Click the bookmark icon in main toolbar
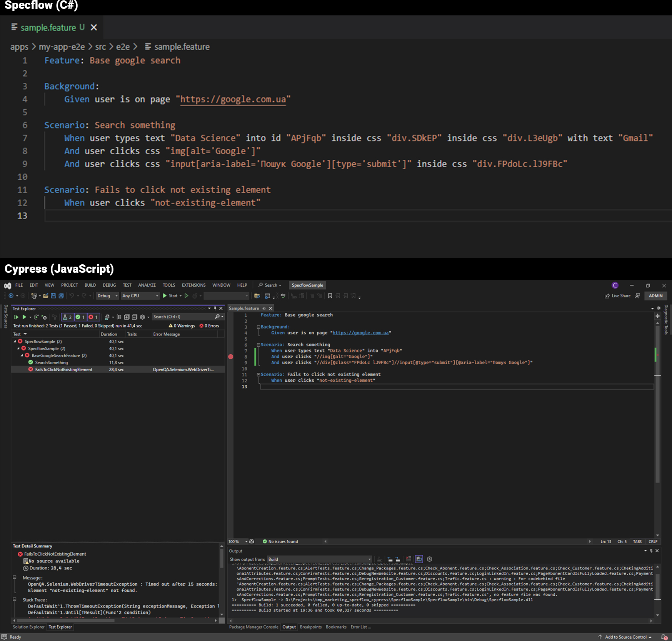Viewport: 672px width, 641px height. click(x=330, y=296)
